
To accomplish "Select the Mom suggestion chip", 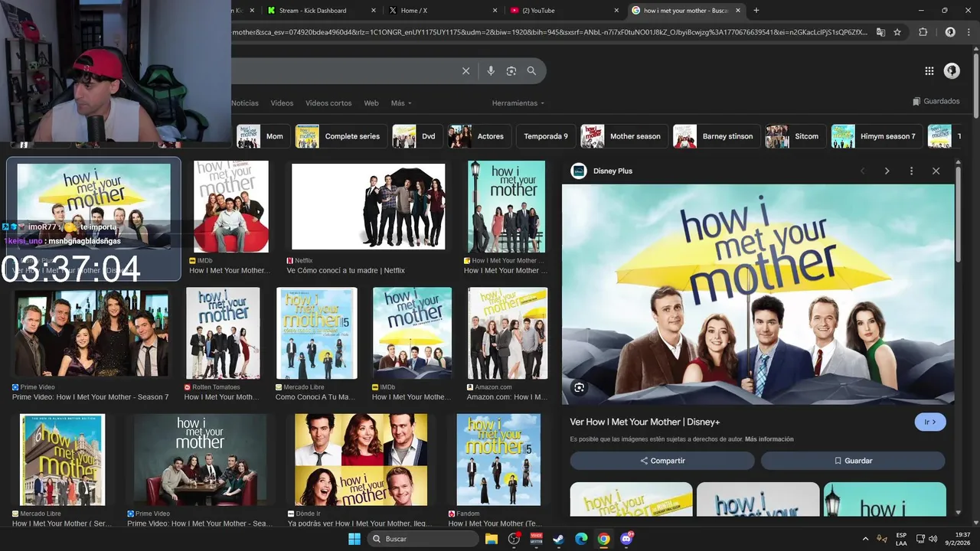I will pos(263,136).
